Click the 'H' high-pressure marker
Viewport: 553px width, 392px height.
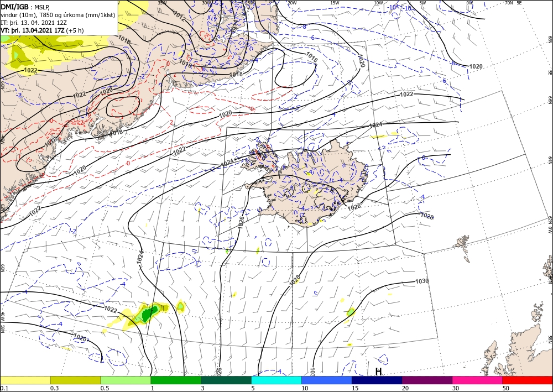[x=378, y=372]
